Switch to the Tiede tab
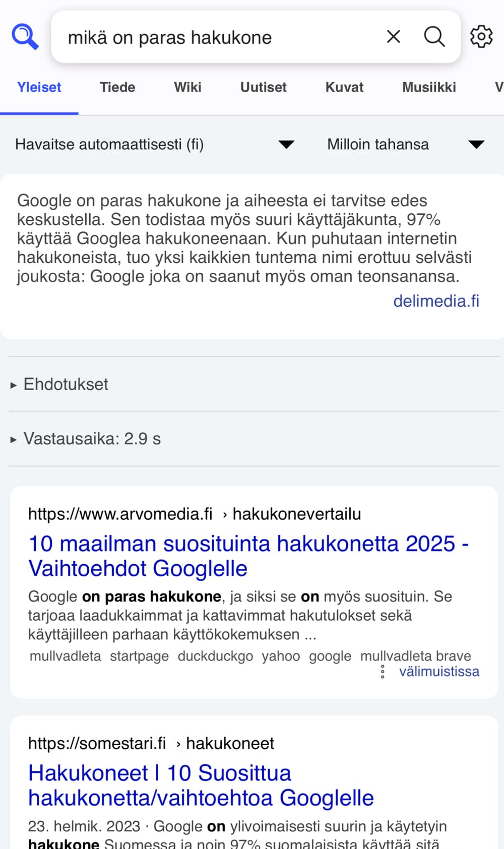 coord(117,87)
